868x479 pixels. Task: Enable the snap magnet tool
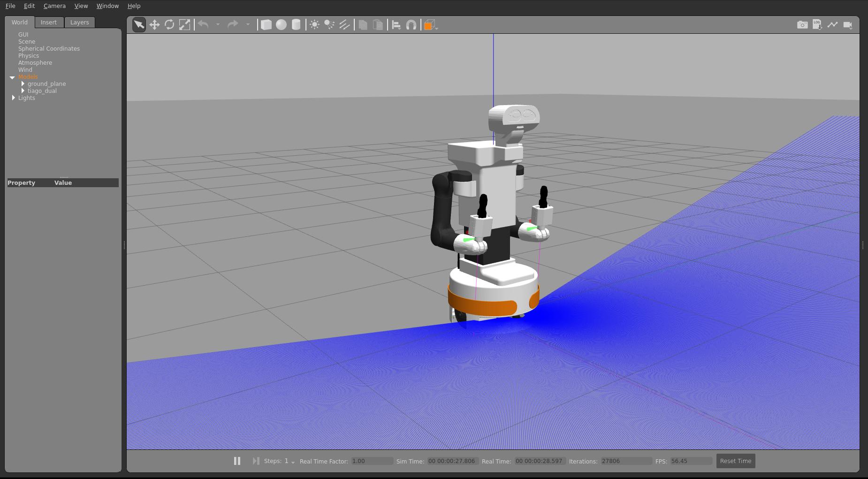[411, 25]
